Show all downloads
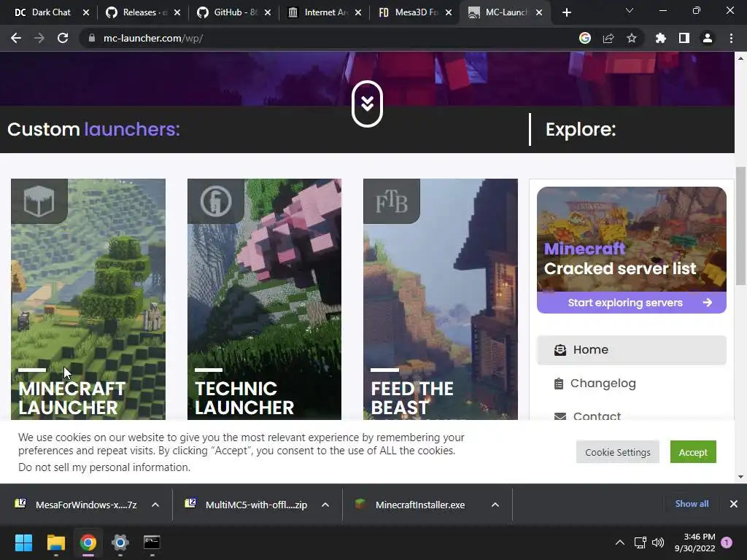This screenshot has width=747, height=560. 692,504
